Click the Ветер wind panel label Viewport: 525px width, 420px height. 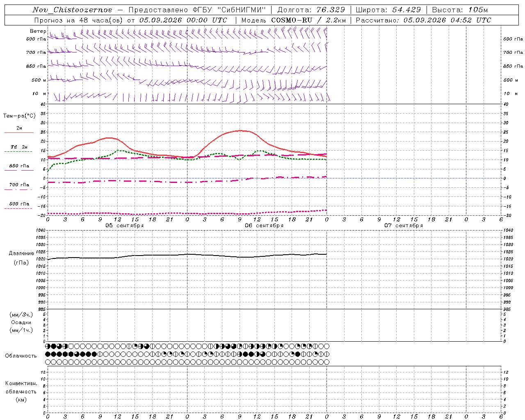click(38, 31)
